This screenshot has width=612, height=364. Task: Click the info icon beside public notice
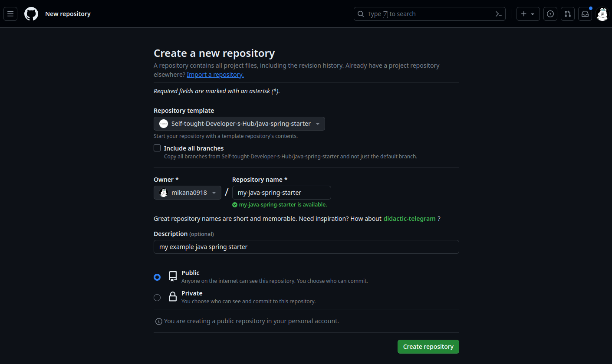[x=159, y=321]
